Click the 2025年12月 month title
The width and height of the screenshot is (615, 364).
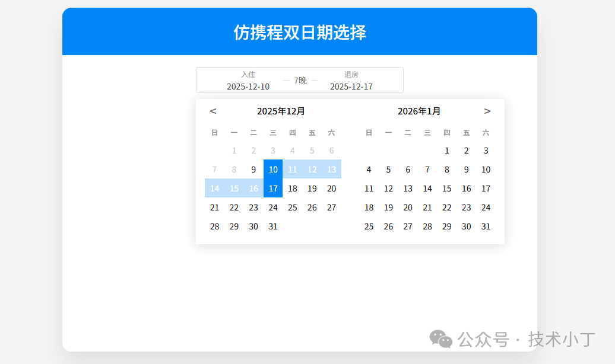point(281,111)
